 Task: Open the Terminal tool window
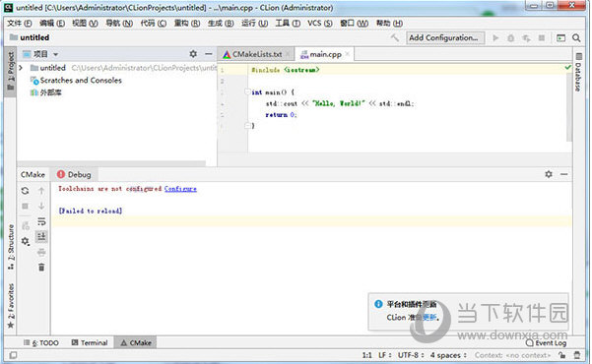(x=90, y=342)
